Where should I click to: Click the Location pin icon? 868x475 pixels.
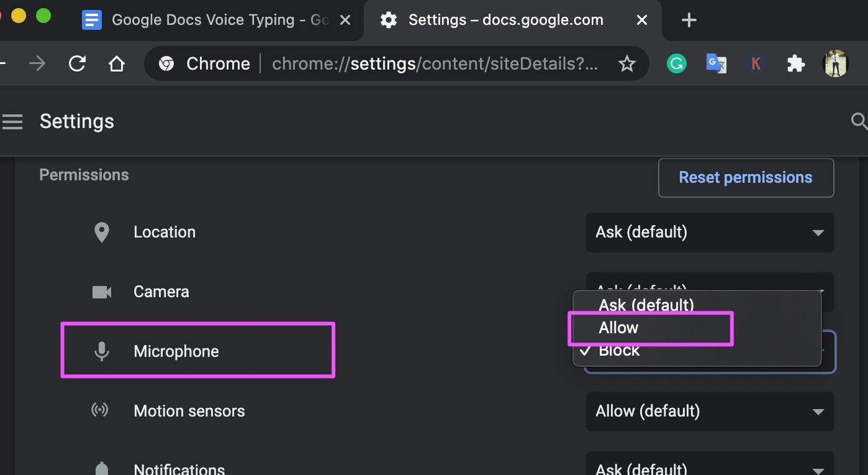pyautogui.click(x=102, y=232)
